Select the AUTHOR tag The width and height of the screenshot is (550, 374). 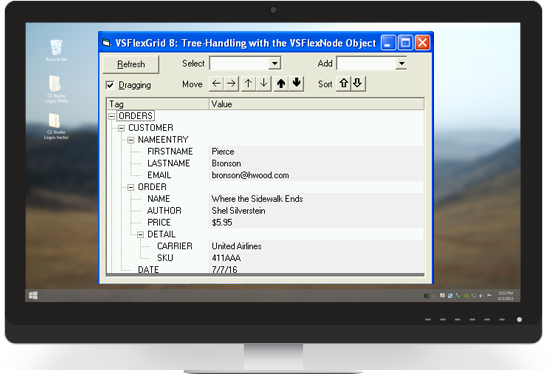[165, 211]
